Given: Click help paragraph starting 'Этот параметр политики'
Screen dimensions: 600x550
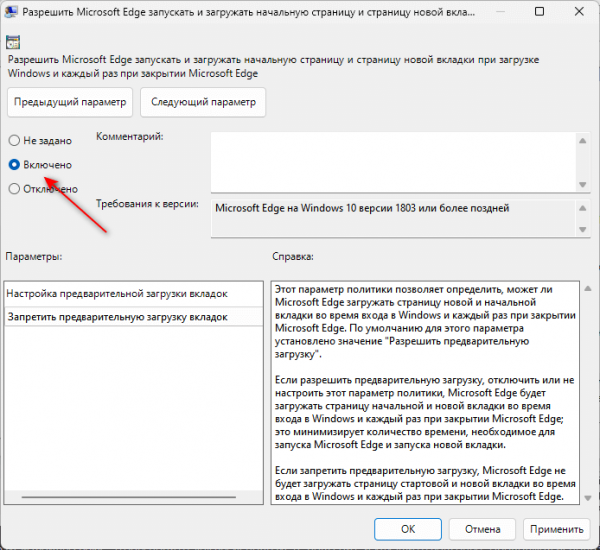Looking at the screenshot, I should coord(425,322).
